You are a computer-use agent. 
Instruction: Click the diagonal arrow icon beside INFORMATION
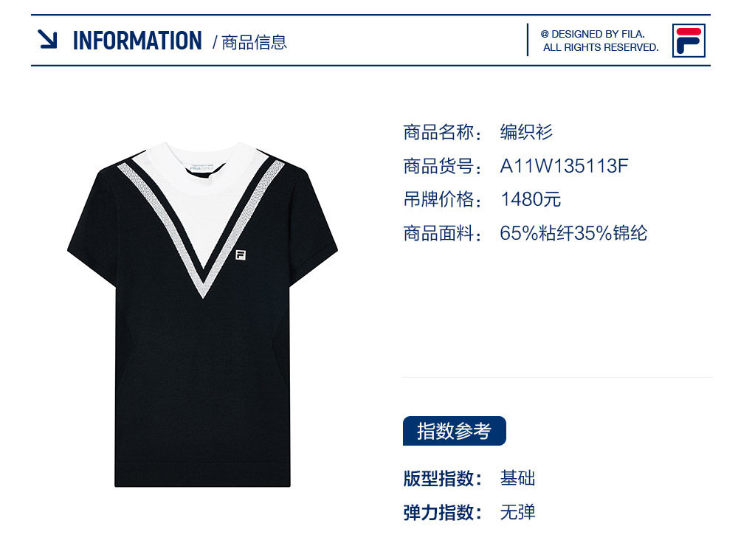47,39
